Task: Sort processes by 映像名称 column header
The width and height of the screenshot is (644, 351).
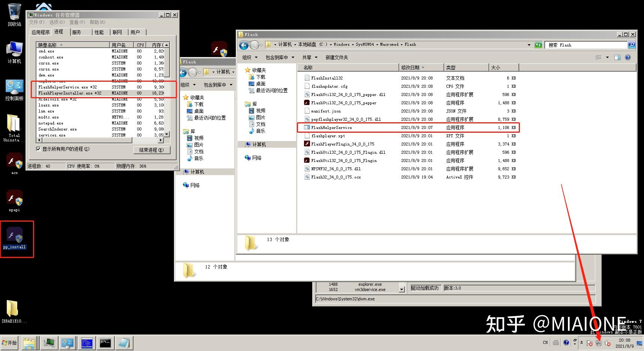Action: click(x=73, y=45)
